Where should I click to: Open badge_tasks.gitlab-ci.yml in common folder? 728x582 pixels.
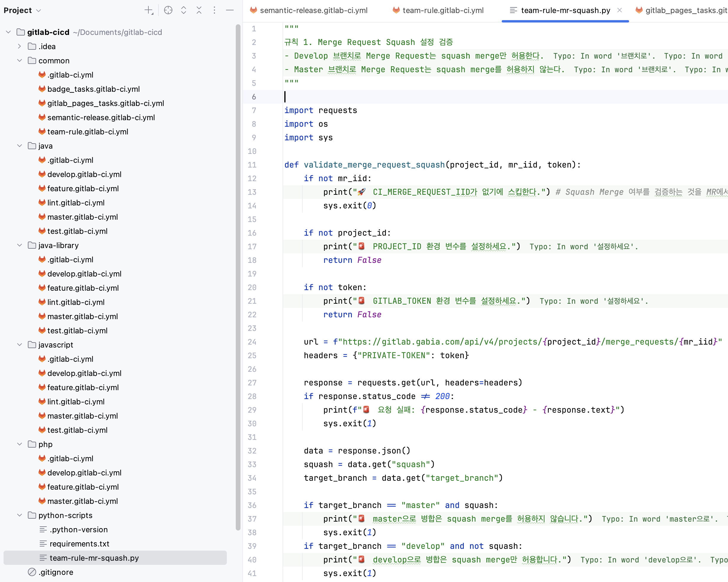[93, 89]
